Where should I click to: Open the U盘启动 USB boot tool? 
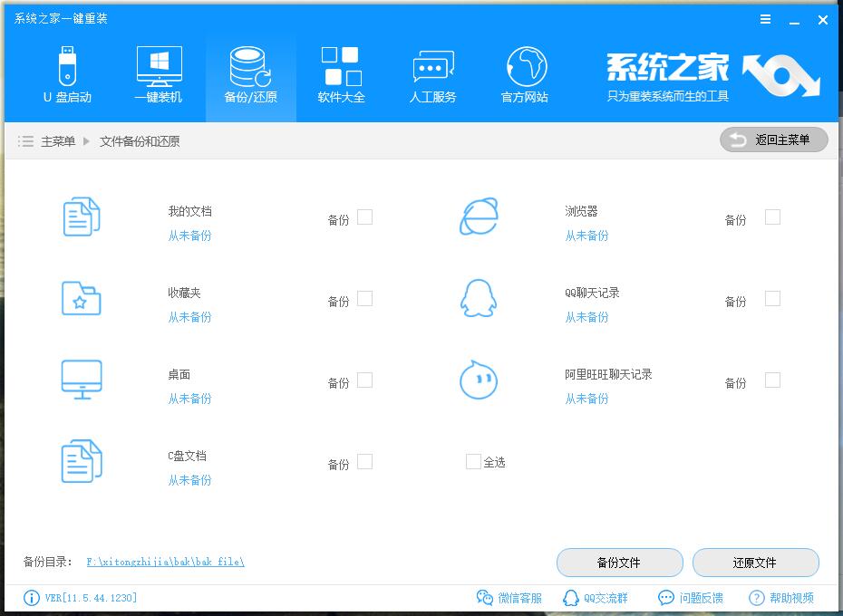[x=67, y=75]
